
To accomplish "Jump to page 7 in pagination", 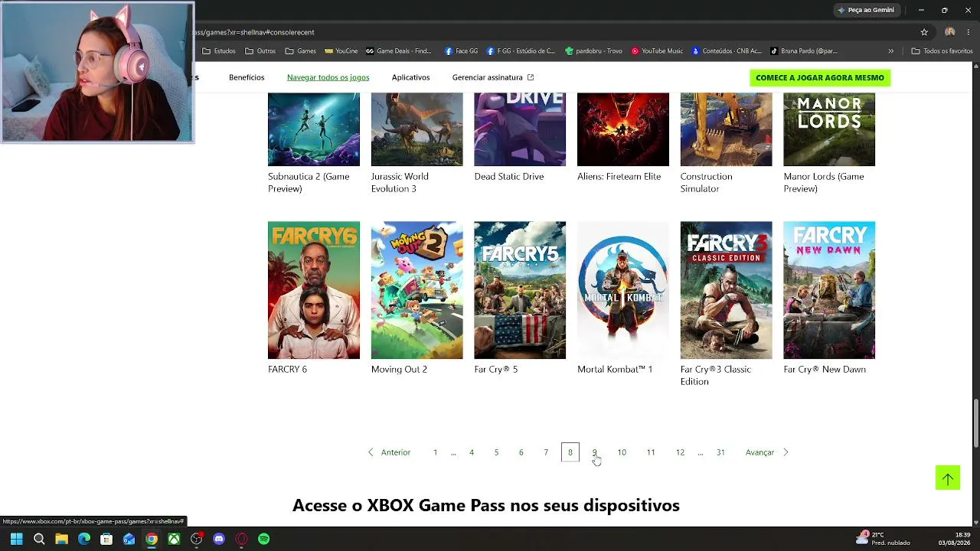I will coord(546,452).
